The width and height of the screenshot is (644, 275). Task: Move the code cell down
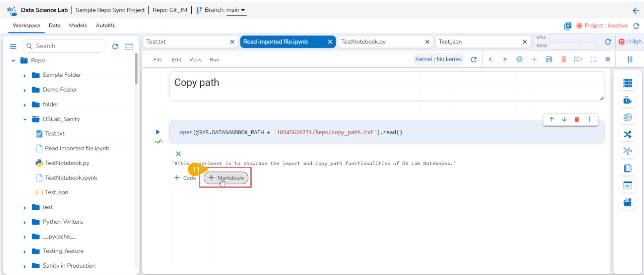tap(564, 119)
